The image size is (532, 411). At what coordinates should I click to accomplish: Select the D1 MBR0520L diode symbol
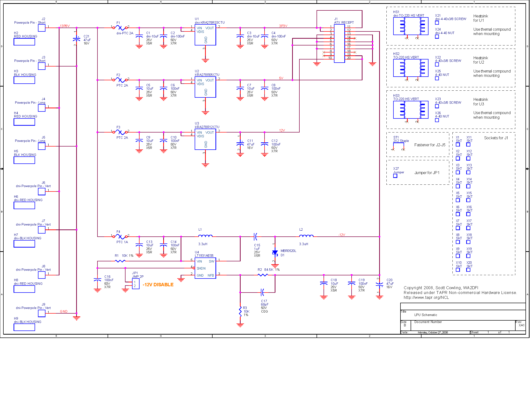click(x=275, y=252)
